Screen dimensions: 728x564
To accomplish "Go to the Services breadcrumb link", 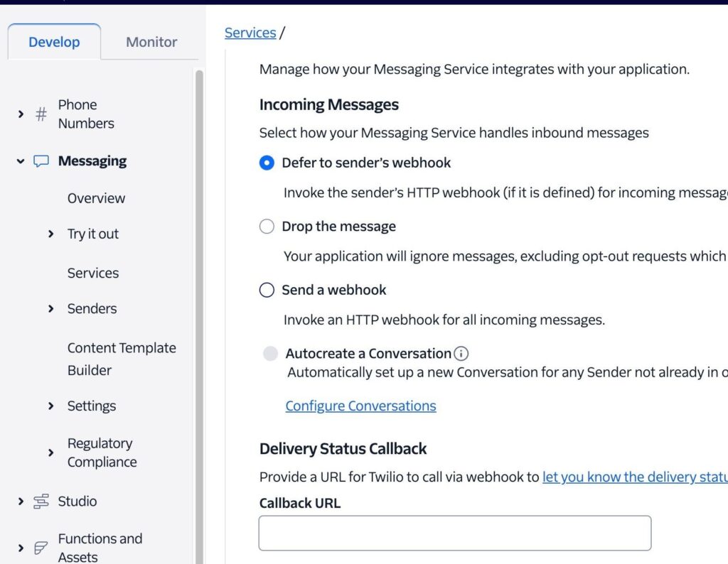I will coord(250,33).
